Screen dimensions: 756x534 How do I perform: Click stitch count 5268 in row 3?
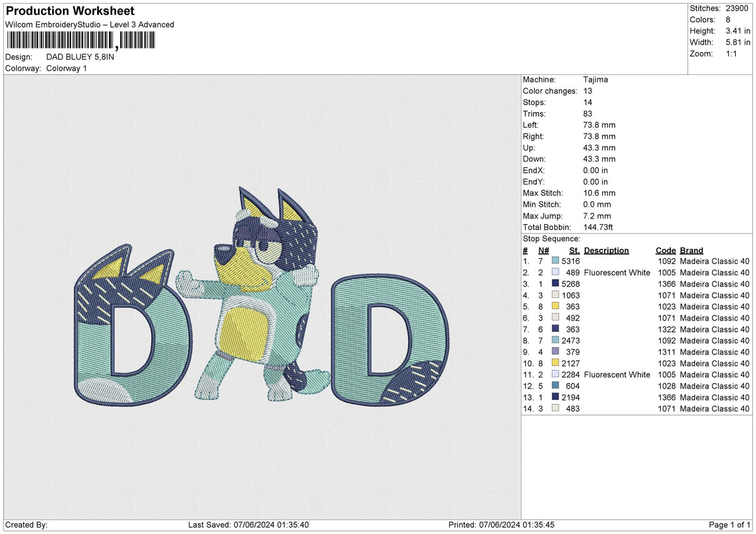click(570, 284)
